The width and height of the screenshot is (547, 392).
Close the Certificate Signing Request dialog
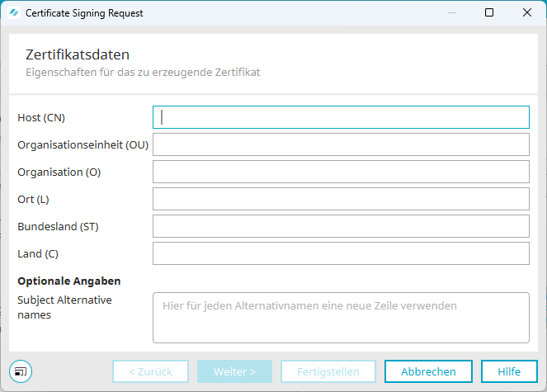pos(527,12)
